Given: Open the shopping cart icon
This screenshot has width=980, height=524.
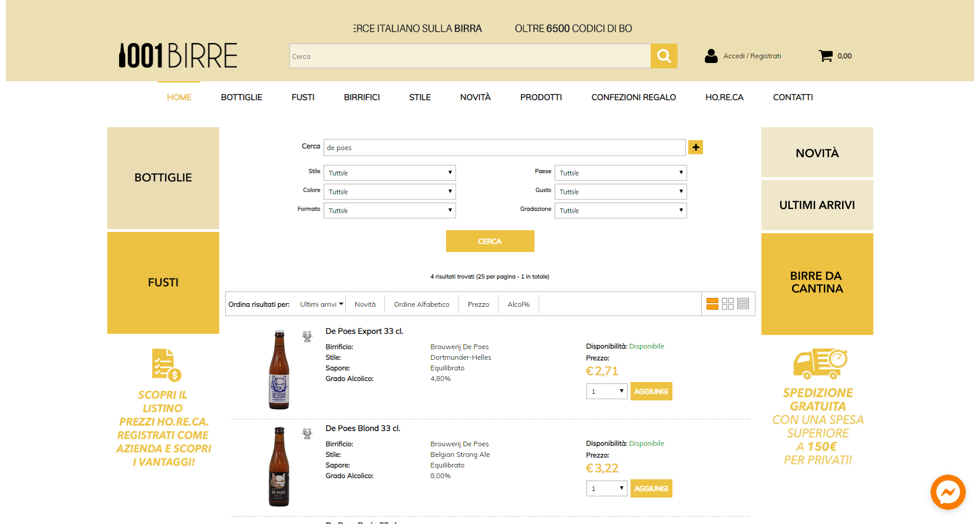Looking at the screenshot, I should (826, 56).
